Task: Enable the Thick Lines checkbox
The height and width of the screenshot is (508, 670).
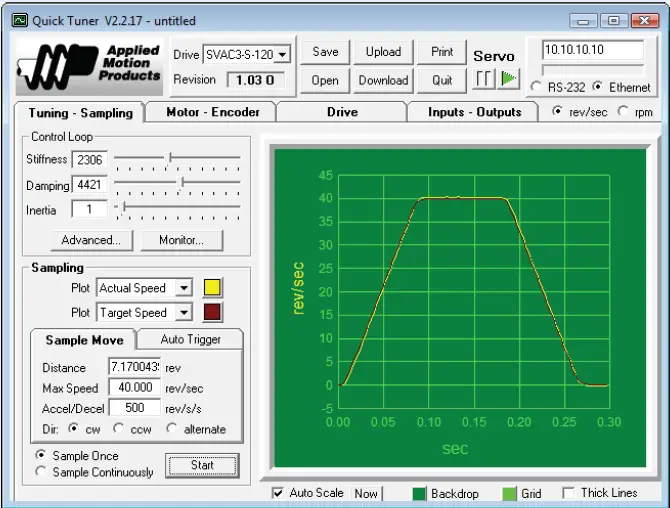Action: pyautogui.click(x=568, y=493)
